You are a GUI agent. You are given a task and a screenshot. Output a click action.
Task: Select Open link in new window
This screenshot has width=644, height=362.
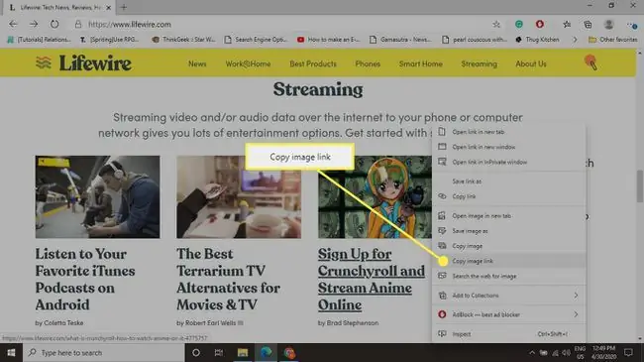[x=509, y=147]
